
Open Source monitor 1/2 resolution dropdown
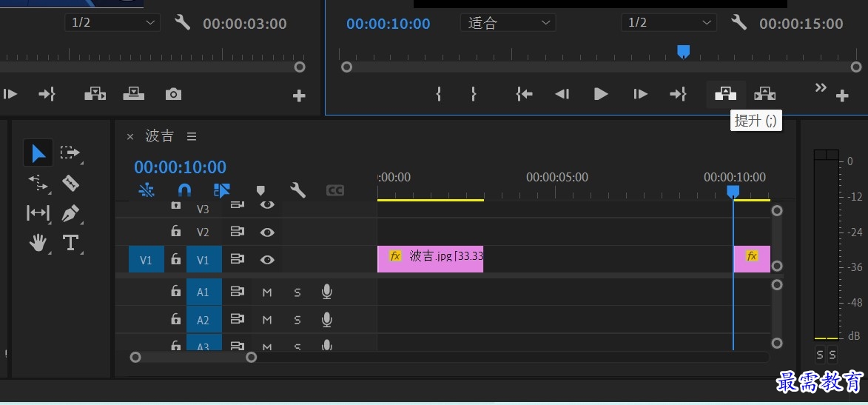click(113, 23)
